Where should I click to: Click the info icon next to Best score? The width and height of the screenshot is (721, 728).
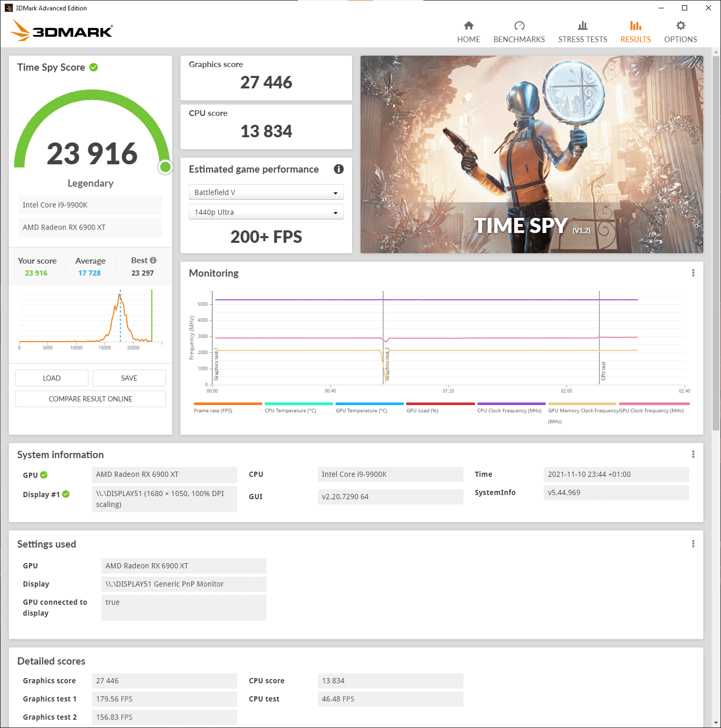pyautogui.click(x=153, y=261)
